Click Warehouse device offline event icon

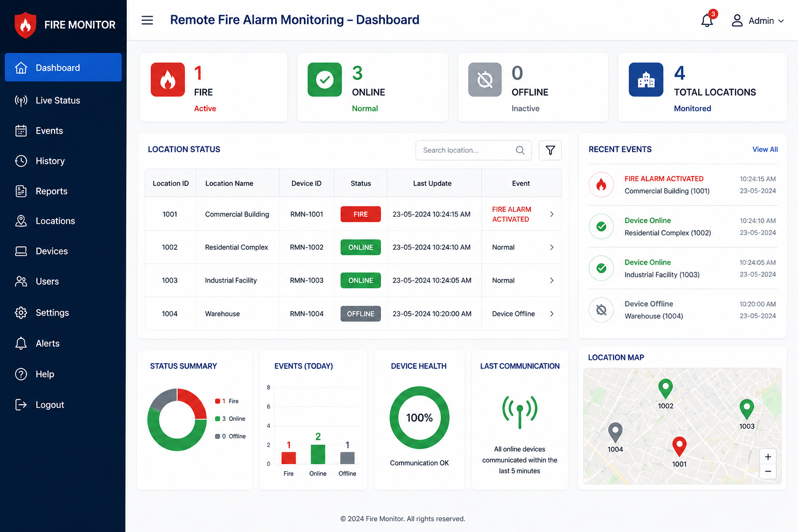click(x=601, y=310)
